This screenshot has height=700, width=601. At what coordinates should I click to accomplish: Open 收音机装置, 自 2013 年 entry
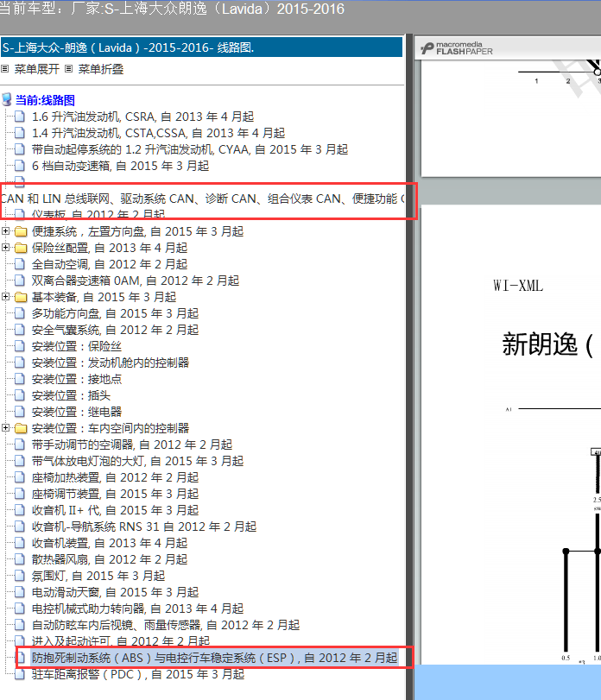click(110, 543)
